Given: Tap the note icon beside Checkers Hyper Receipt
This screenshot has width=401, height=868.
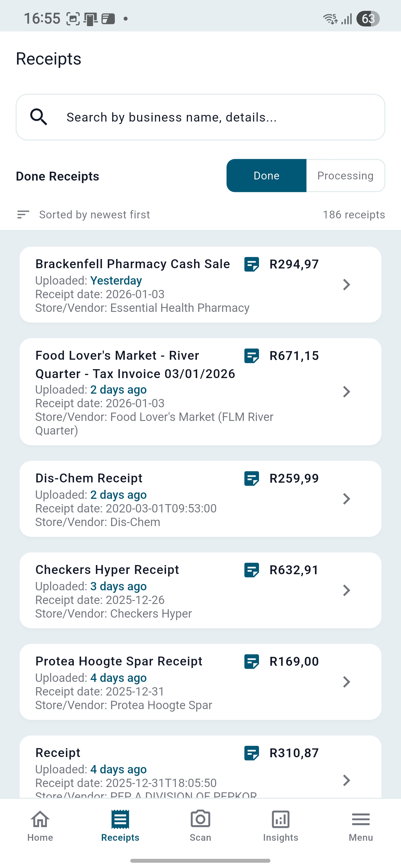Looking at the screenshot, I should tap(251, 570).
